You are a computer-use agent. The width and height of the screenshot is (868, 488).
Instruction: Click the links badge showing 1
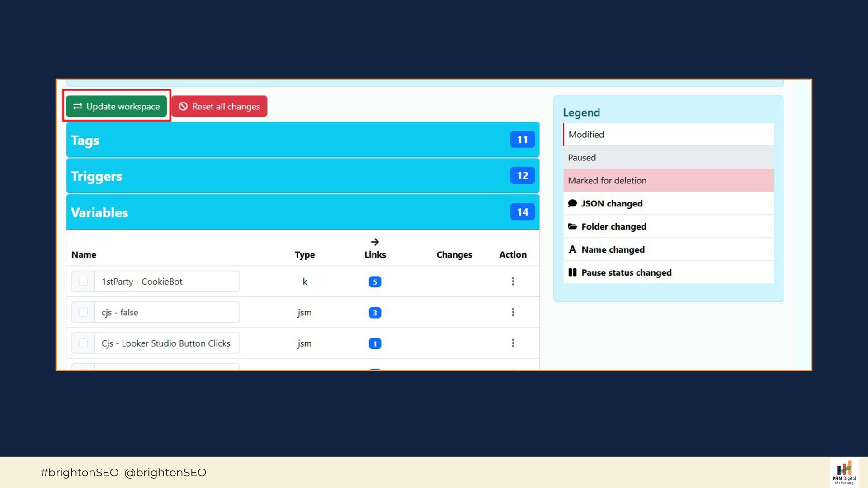click(x=375, y=343)
